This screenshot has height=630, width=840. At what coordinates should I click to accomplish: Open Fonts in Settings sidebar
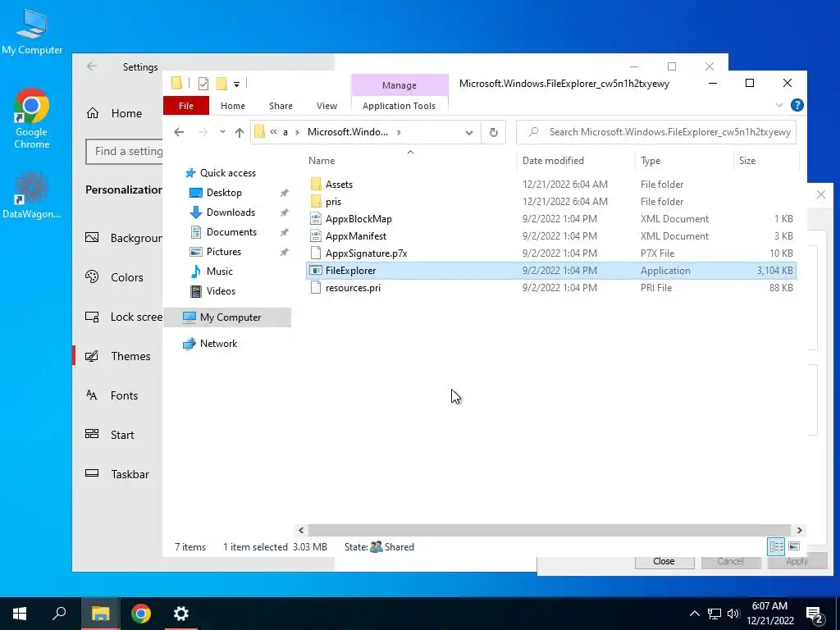124,395
